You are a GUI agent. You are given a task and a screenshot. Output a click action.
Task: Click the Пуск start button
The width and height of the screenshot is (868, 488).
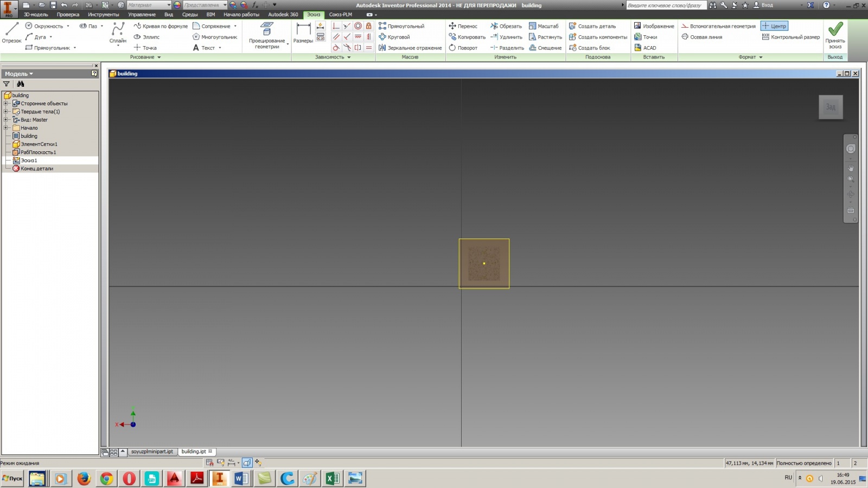tap(12, 478)
